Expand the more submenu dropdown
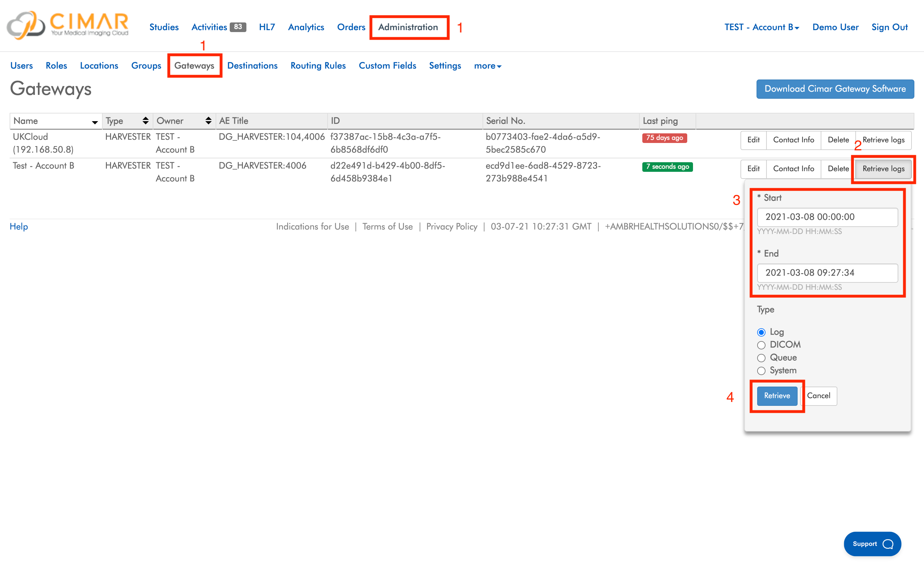The height and width of the screenshot is (577, 924). coord(487,66)
